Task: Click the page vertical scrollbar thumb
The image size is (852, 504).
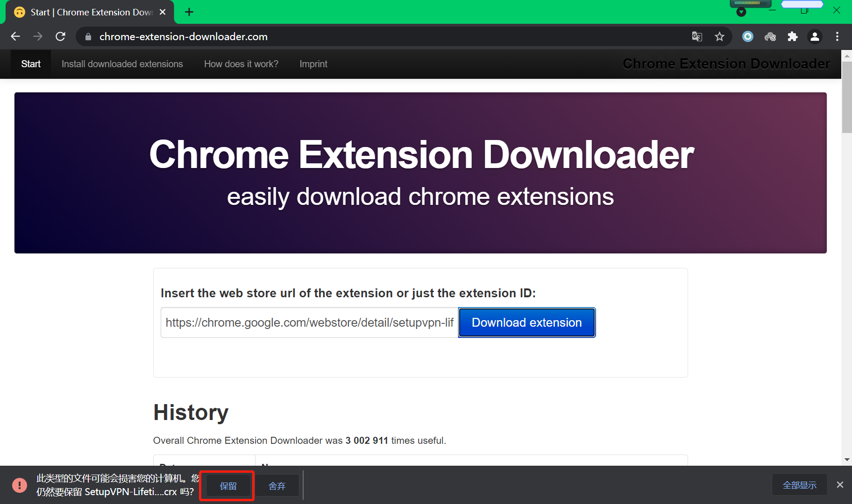Action: coord(847,97)
